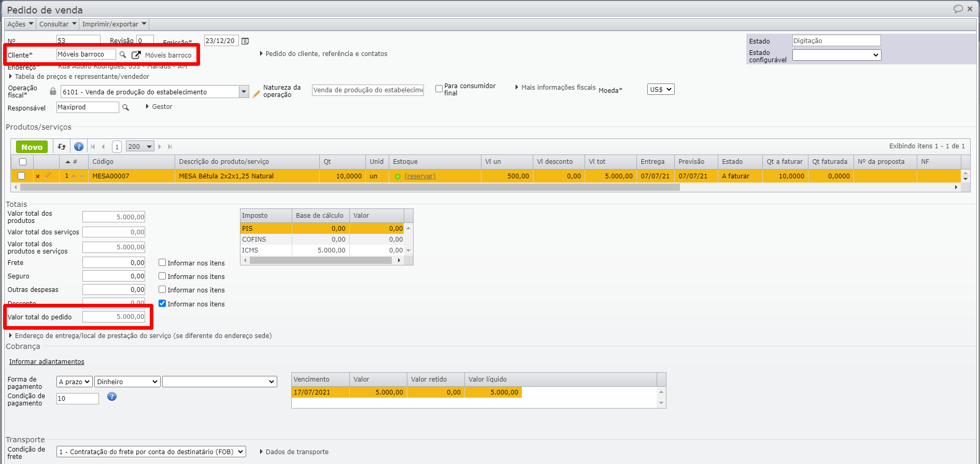Check Informar nos itens for Outras despesas
The height and width of the screenshot is (464, 980).
(162, 290)
